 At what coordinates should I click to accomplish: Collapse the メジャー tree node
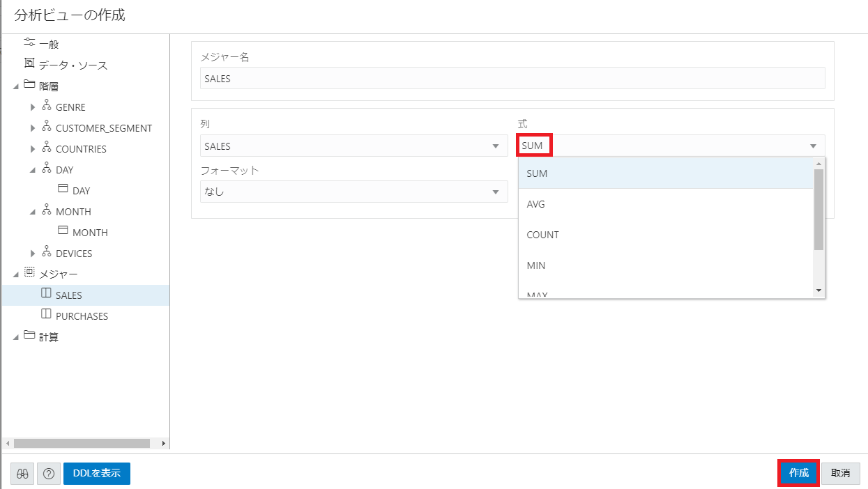click(x=15, y=274)
